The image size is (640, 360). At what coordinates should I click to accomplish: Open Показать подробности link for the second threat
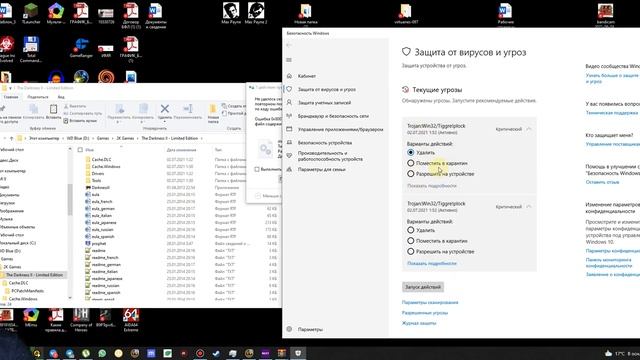click(x=432, y=263)
